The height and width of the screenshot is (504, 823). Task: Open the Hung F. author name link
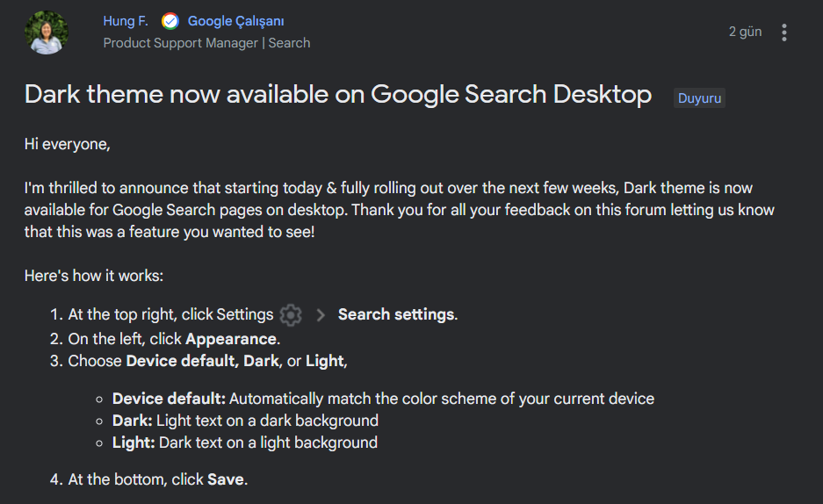click(x=126, y=21)
